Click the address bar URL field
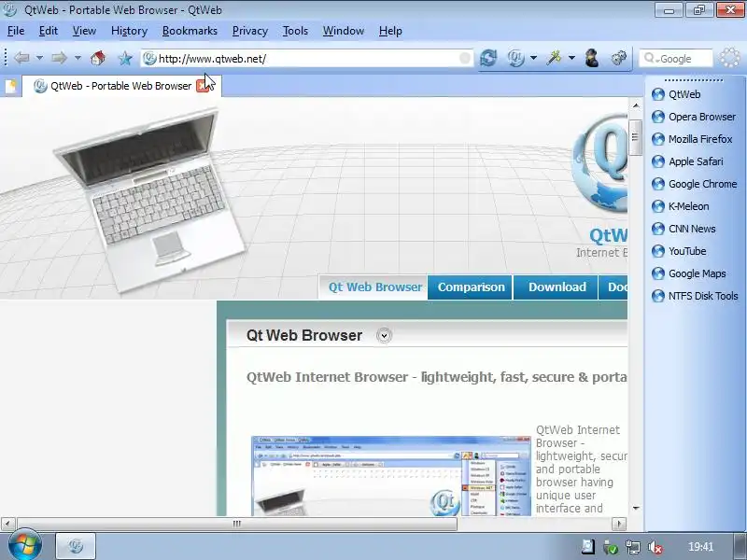 [x=307, y=58]
